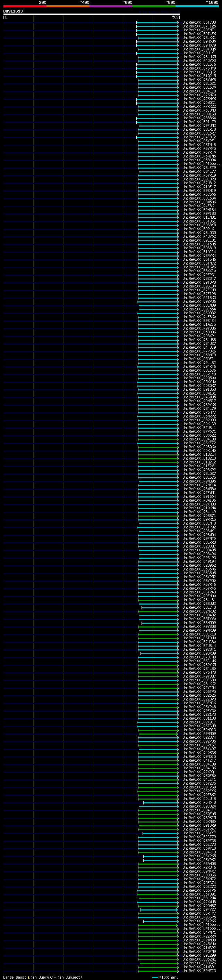Select hit label UniRef100_Q10KN4

199,508
